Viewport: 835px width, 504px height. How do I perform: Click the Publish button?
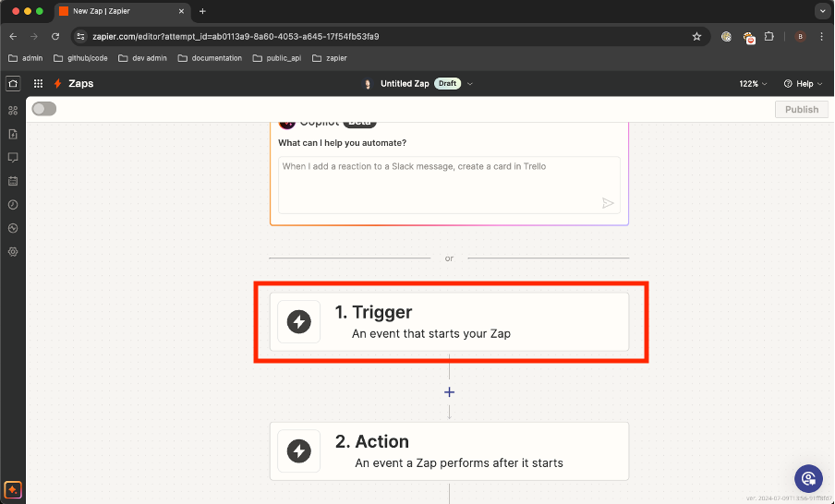pos(801,109)
